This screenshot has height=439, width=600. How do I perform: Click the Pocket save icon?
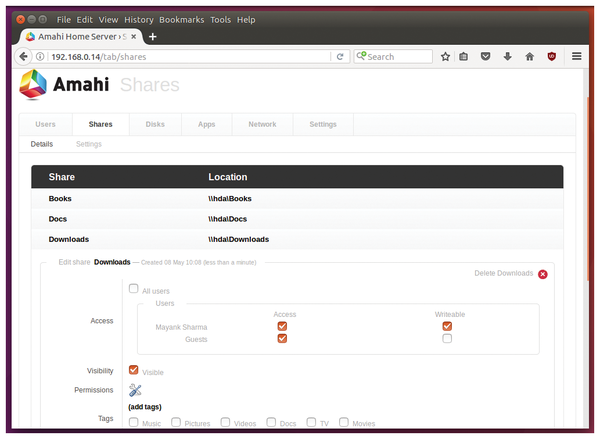[x=486, y=57]
